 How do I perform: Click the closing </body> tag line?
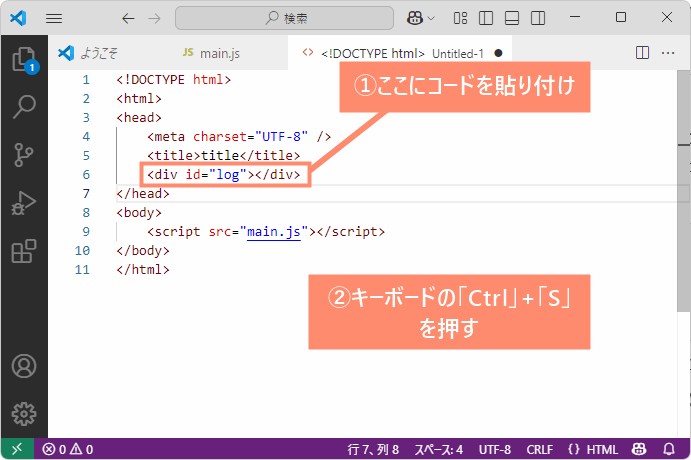pyautogui.click(x=143, y=251)
